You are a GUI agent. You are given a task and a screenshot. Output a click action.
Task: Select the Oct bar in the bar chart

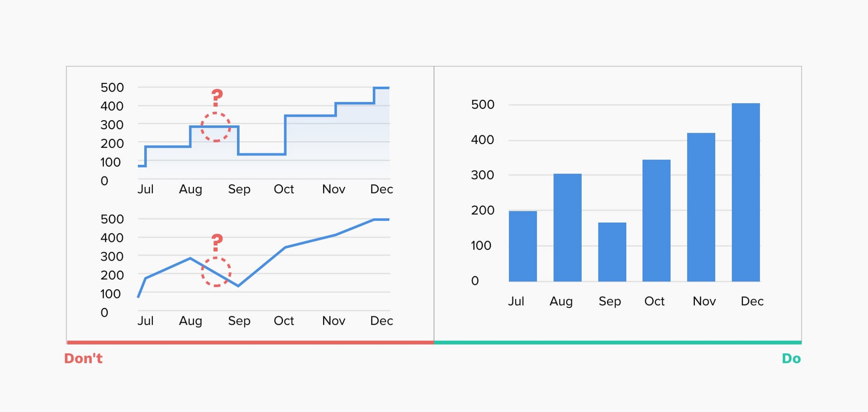click(x=656, y=220)
